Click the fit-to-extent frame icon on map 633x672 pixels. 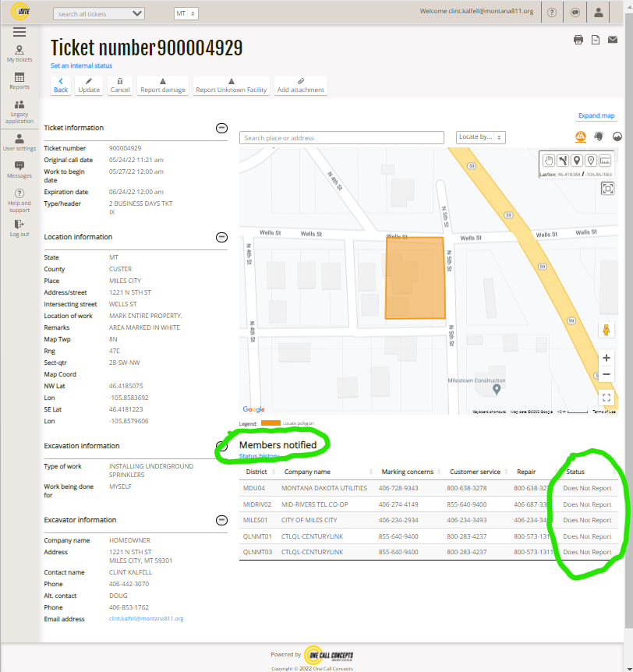pos(608,189)
